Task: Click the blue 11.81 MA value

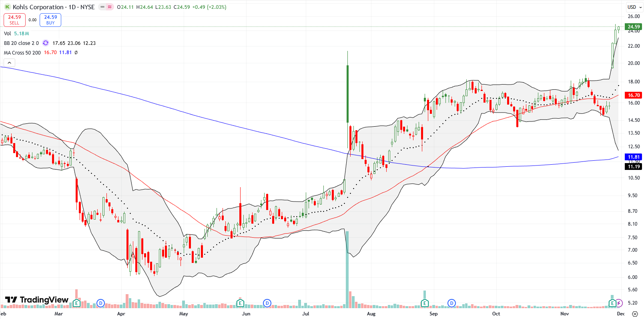Action: pyautogui.click(x=65, y=53)
